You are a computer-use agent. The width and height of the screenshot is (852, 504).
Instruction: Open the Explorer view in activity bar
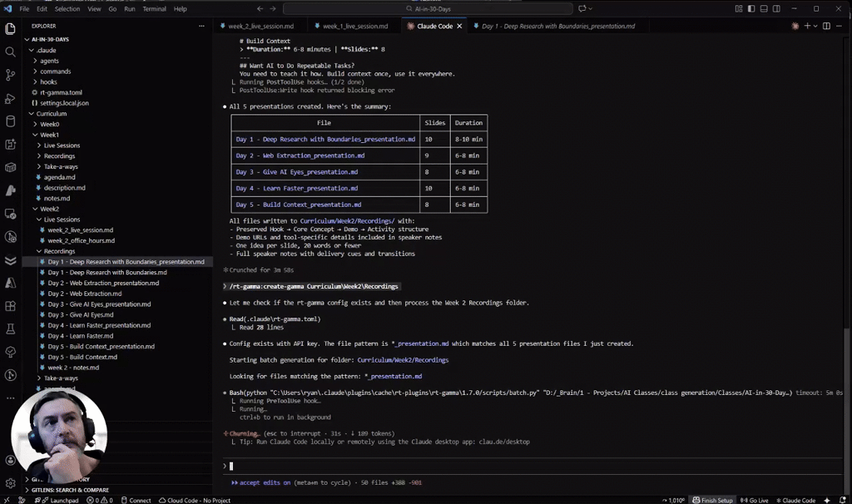click(x=10, y=29)
